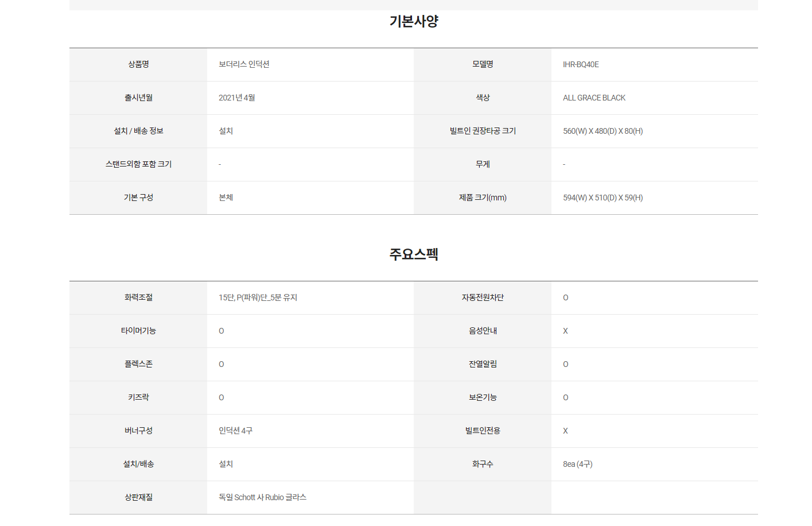The image size is (812, 526).
Task: Click the X value beside 빌트인전용
Action: pyautogui.click(x=565, y=431)
